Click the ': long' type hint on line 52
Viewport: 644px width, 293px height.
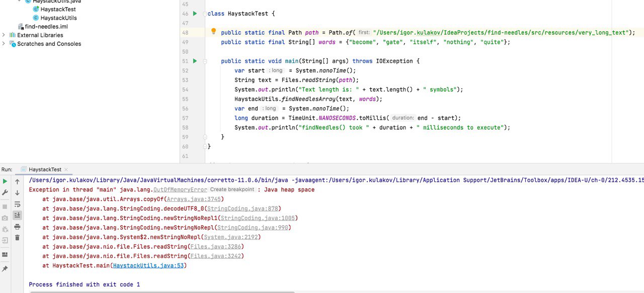(x=276, y=71)
